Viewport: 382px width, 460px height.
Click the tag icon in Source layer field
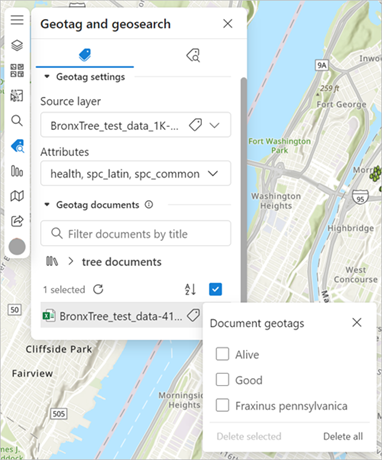(195, 125)
